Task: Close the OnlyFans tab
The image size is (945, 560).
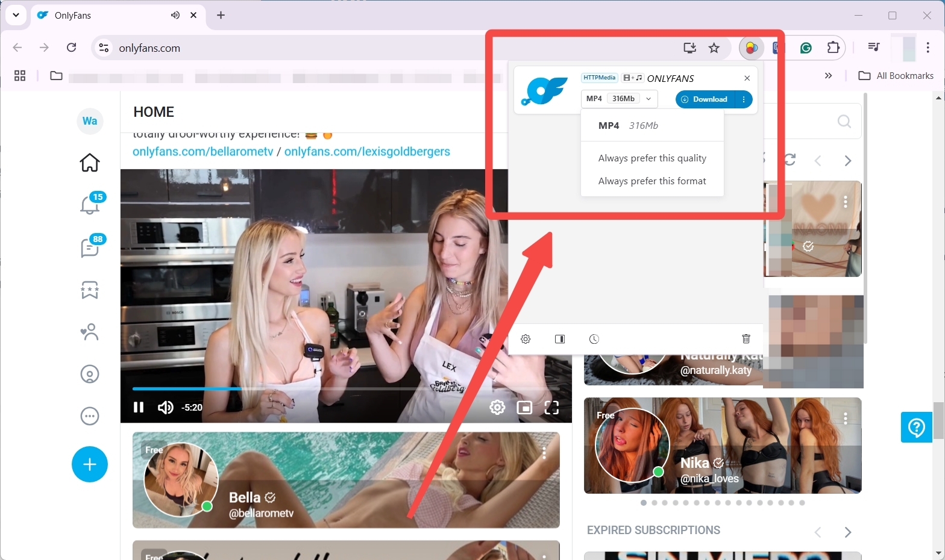Action: tap(193, 15)
